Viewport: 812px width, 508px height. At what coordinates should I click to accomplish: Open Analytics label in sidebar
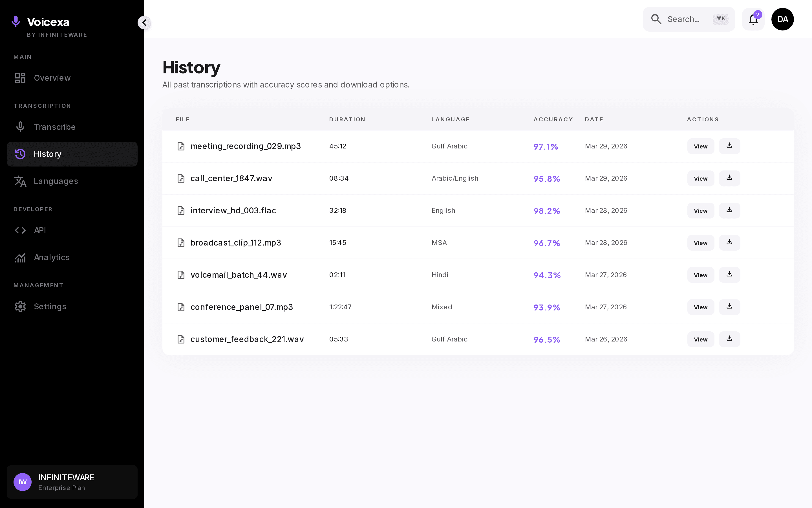52,258
